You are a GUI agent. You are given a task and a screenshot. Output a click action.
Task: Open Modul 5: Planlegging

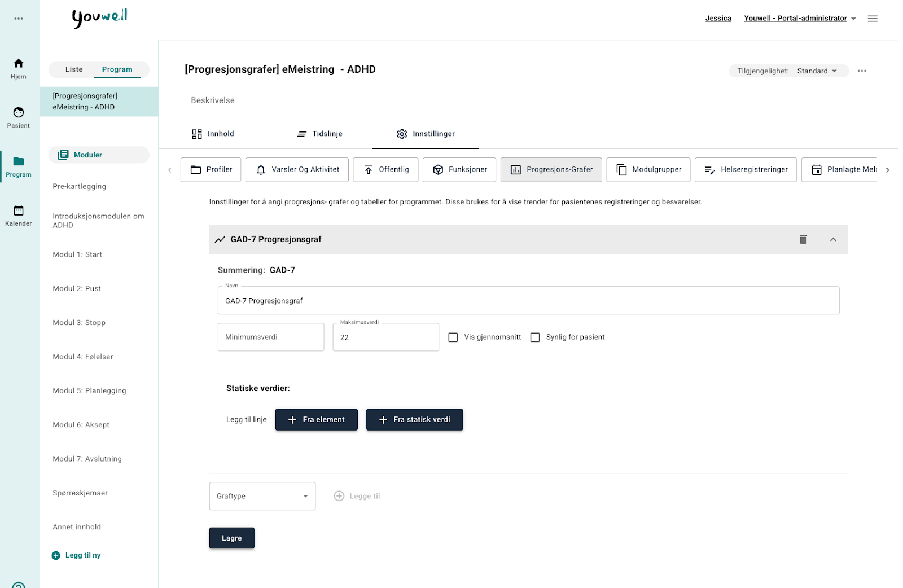click(90, 391)
